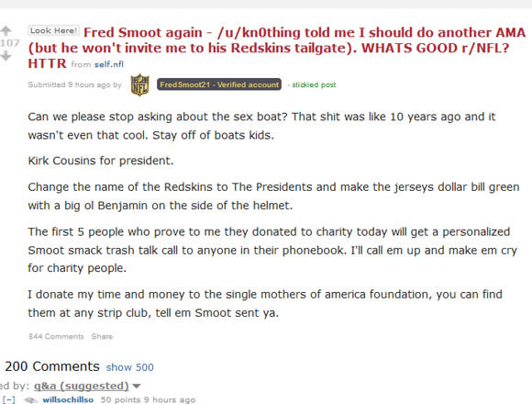Image resolution: width=532 pixels, height=404 pixels.
Task: Click the 'Look Here!' flair tag
Action: [53, 30]
